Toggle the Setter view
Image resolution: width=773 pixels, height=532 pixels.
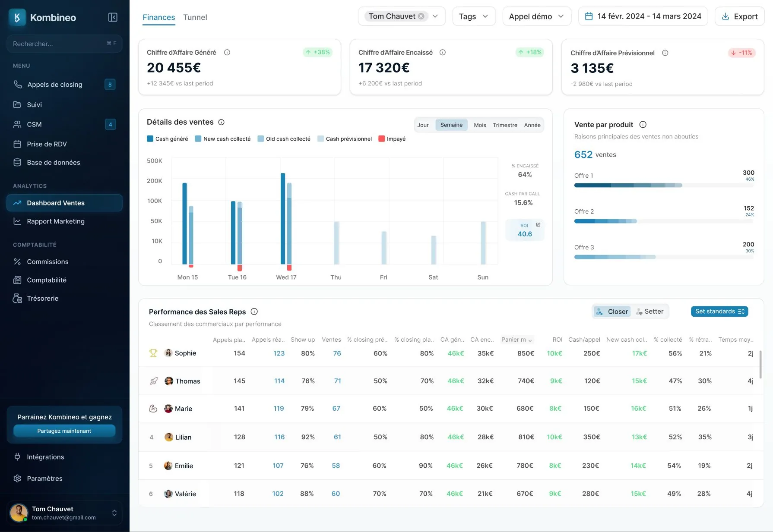tap(649, 312)
